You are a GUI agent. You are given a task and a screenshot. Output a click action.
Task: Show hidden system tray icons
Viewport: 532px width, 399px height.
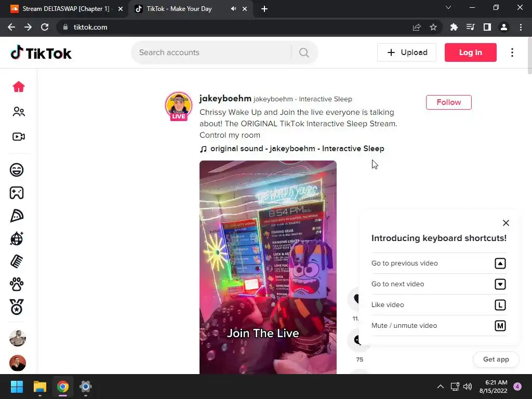(441, 387)
